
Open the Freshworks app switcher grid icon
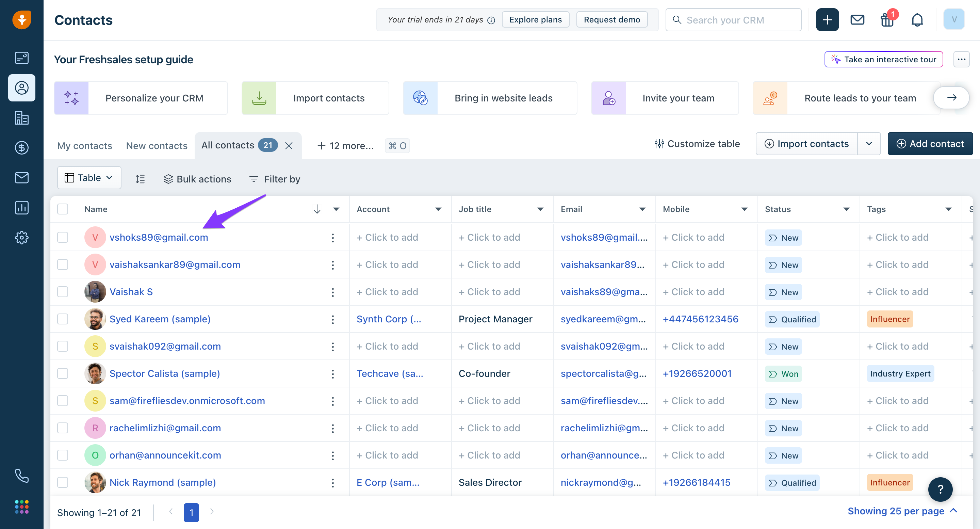(x=22, y=507)
